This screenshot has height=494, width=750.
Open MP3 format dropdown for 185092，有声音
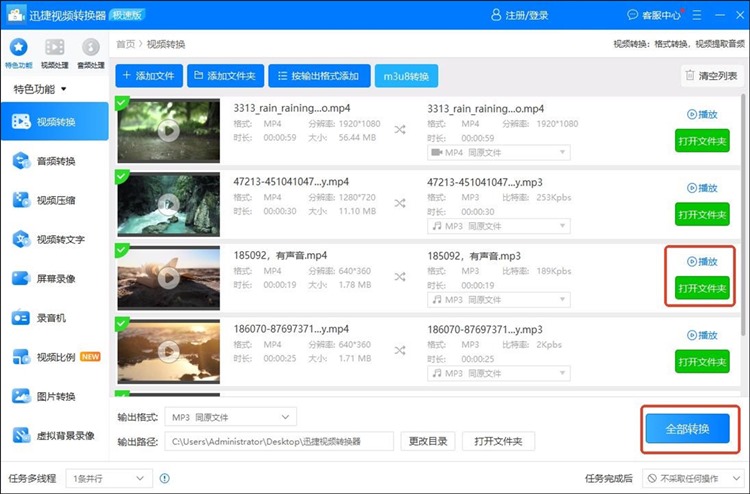(x=498, y=300)
